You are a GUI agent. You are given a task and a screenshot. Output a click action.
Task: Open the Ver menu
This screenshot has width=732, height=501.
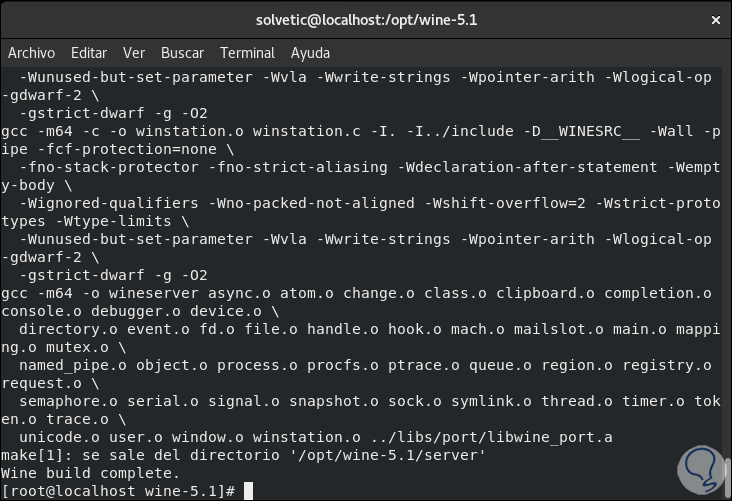[x=134, y=53]
